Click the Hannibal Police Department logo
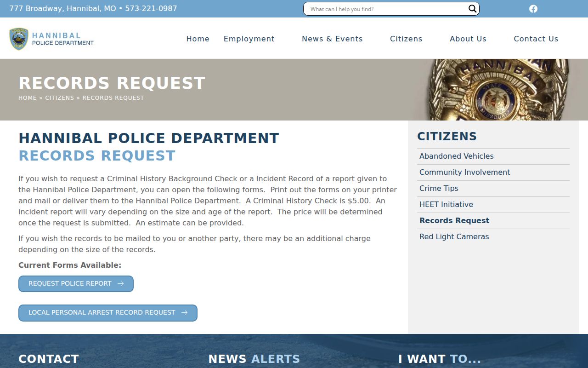 coord(51,39)
